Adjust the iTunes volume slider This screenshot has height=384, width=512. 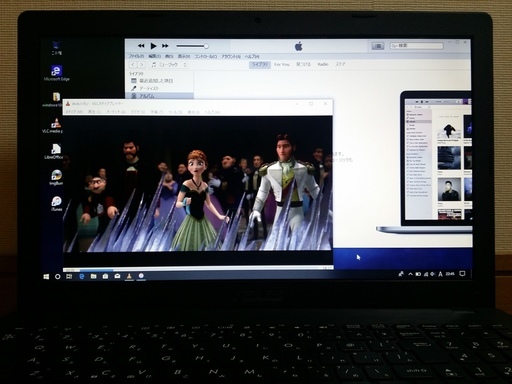coord(192,46)
